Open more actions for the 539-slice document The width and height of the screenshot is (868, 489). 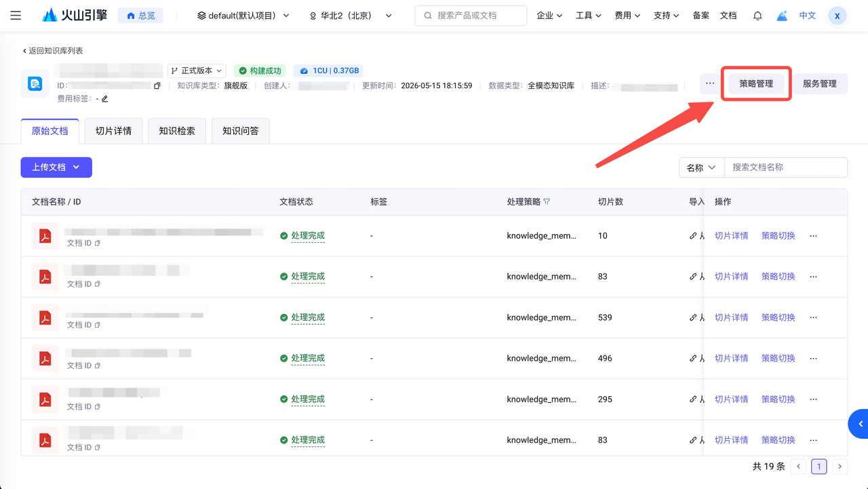813,317
